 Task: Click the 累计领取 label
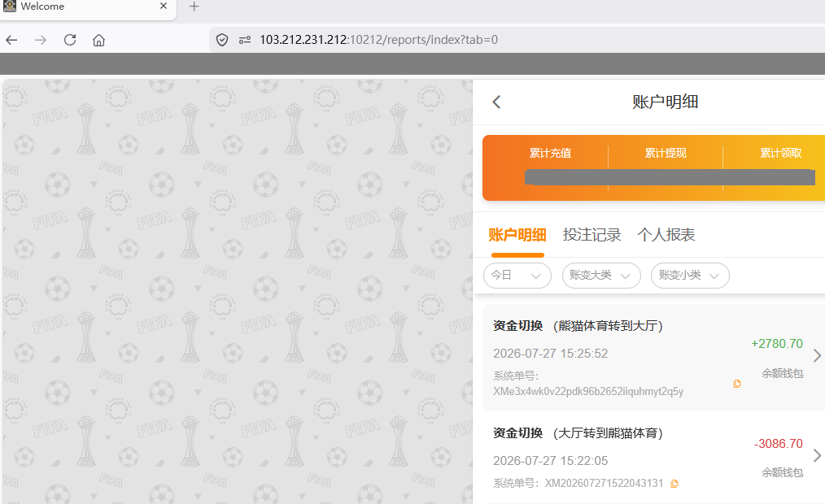point(781,153)
